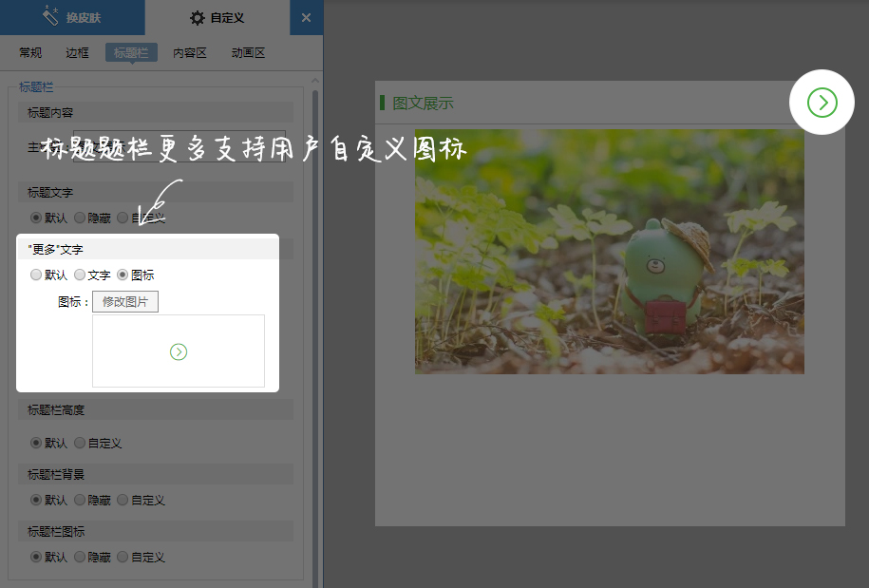Screen dimensions: 869x588
Task: Choose 自定义 under 标题栏高度
Action: coord(79,443)
